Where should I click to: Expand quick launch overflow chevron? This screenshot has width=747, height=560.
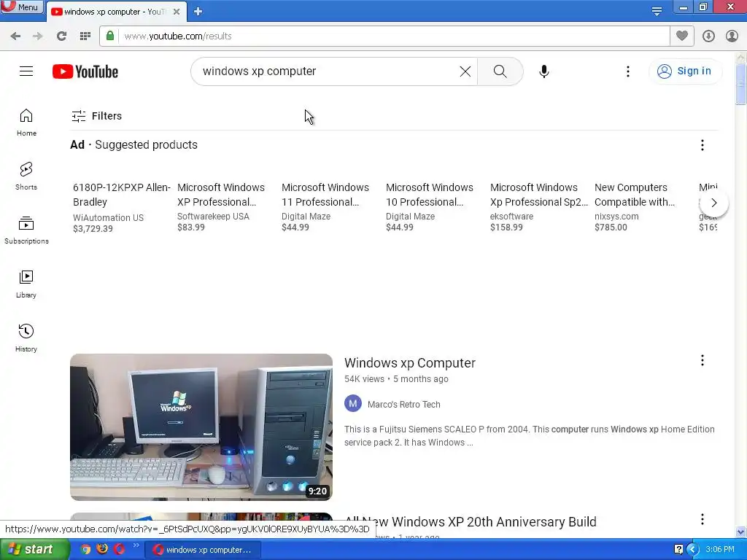pos(136,545)
